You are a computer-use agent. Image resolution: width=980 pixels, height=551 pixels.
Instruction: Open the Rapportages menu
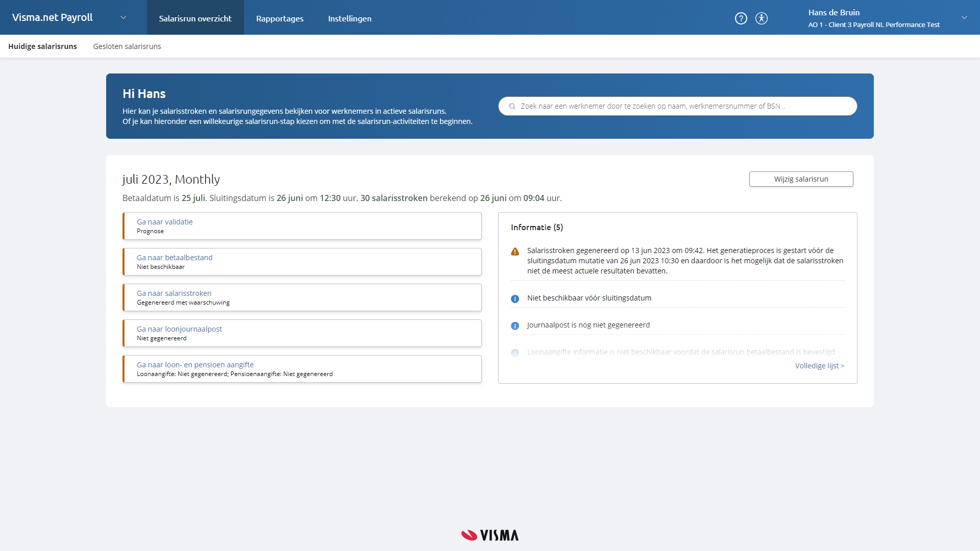(x=280, y=18)
